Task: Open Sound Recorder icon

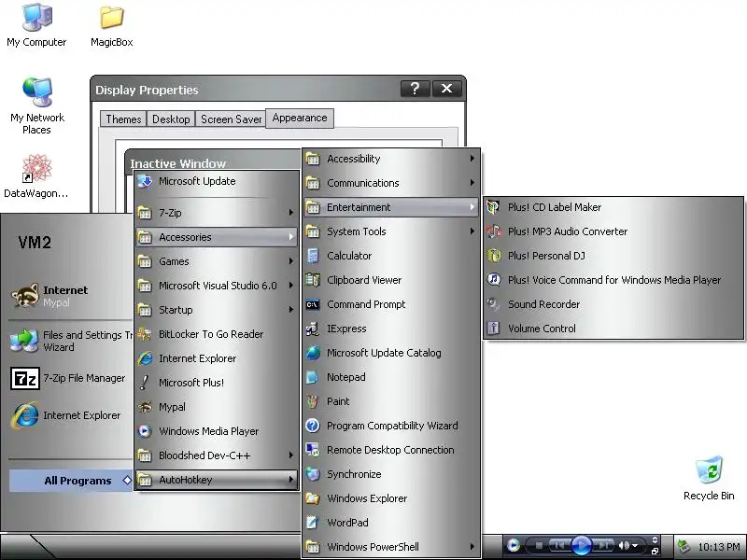Action: pyautogui.click(x=493, y=304)
